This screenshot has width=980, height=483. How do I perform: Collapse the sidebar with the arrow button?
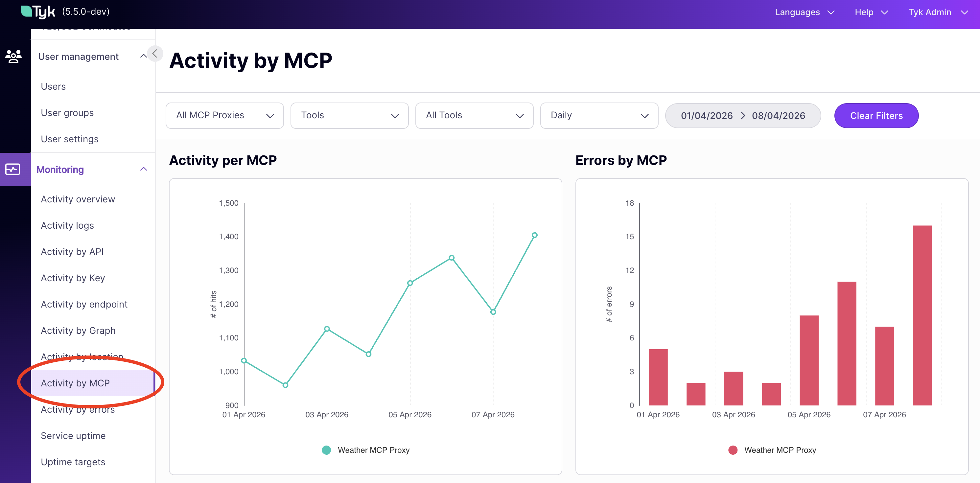pyautogui.click(x=155, y=54)
